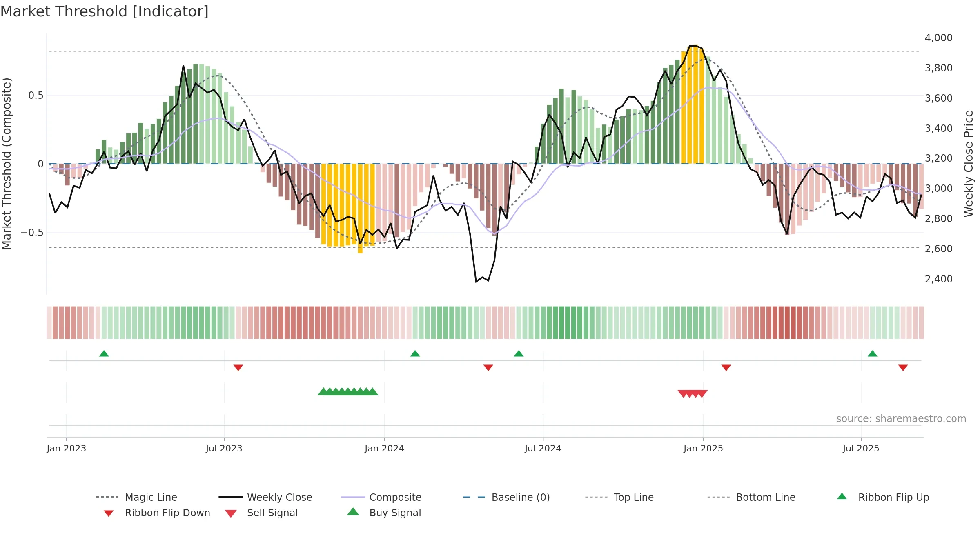
Task: Click Ribbon Flip Down marker after Jan 2025
Action: 726,367
